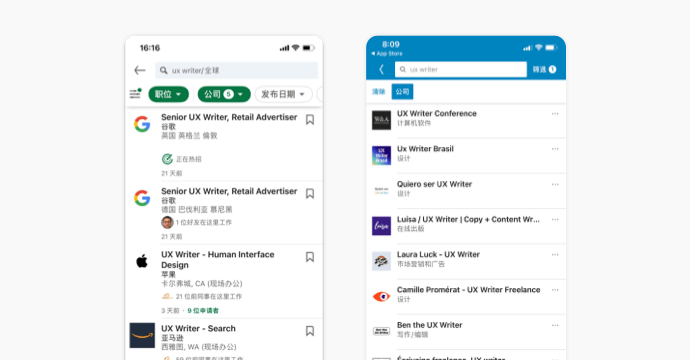Open the 职位 filter dropdown
690x360 pixels.
pyautogui.click(x=169, y=94)
